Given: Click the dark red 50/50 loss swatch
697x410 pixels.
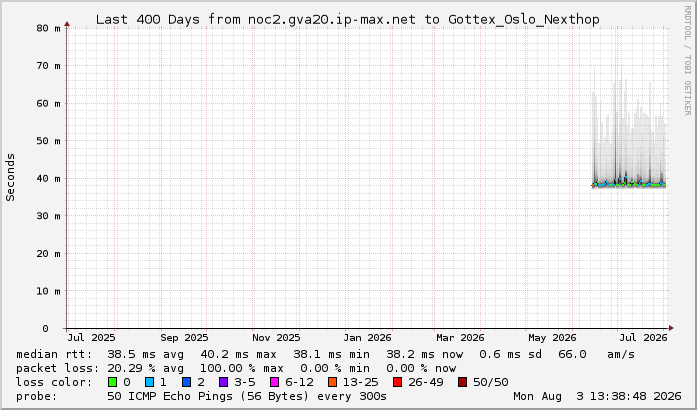Looking at the screenshot, I should 463,382.
